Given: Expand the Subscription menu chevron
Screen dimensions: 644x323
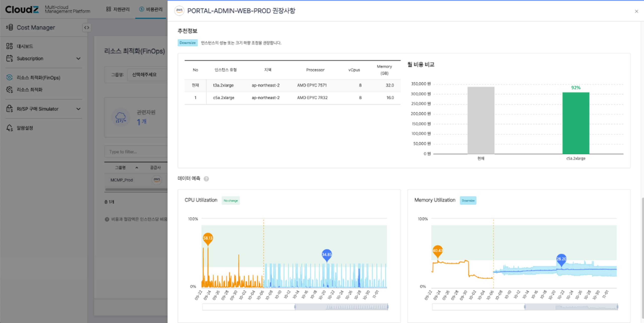Looking at the screenshot, I should [79, 58].
